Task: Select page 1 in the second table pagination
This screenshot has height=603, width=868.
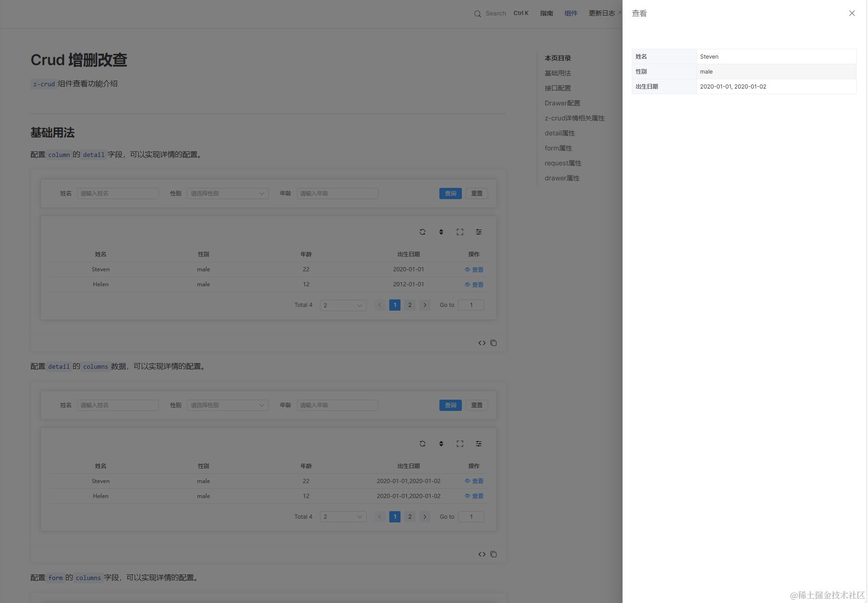Action: tap(395, 517)
